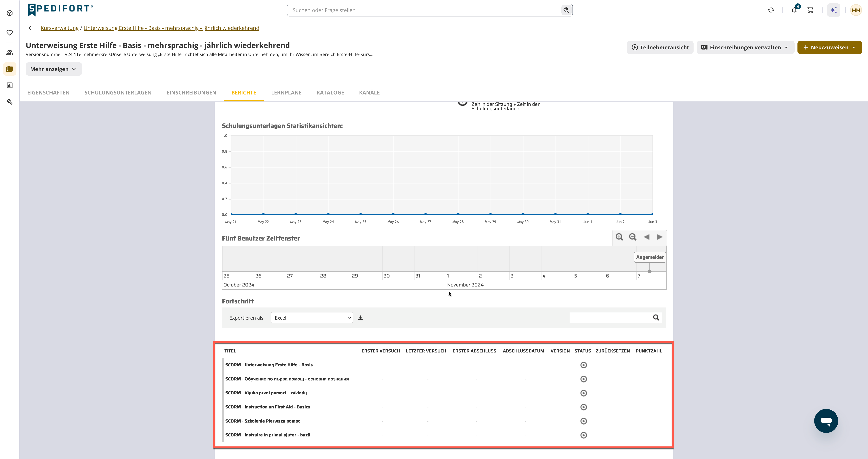Click the sync refresh icon in header
Viewport: 868px width, 459px height.
click(x=771, y=10)
